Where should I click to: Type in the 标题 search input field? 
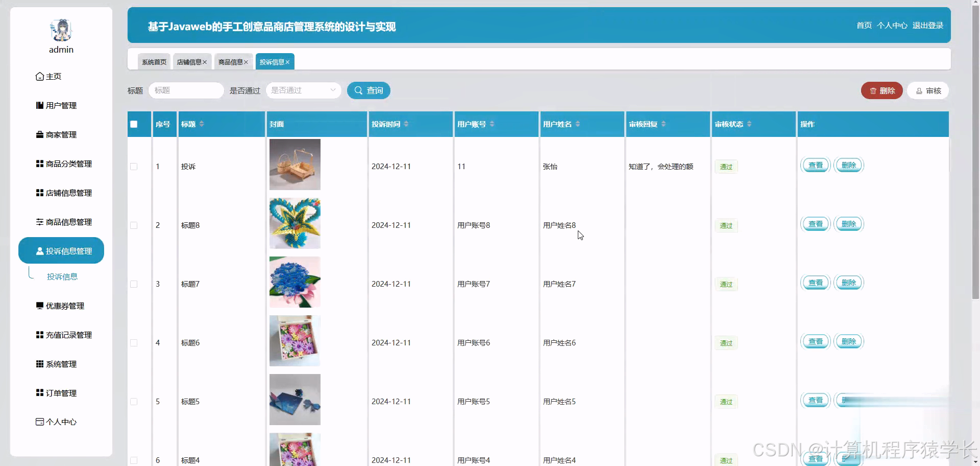[x=186, y=90]
